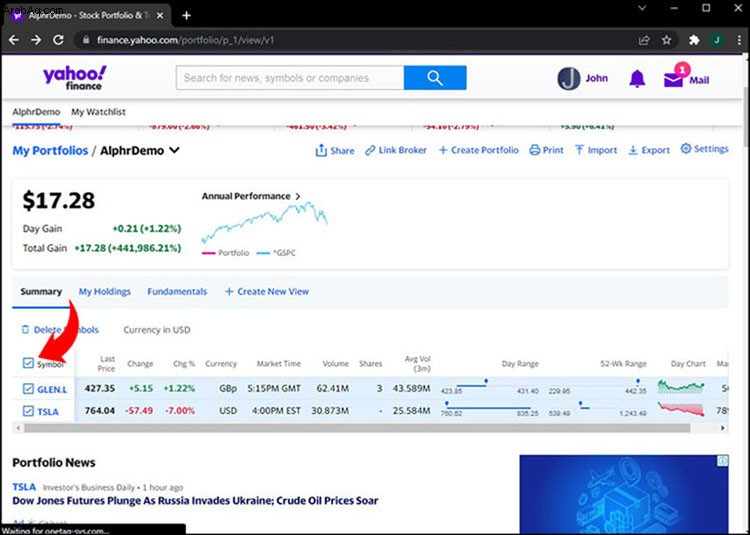
Task: Import portfolio data
Action: coord(596,150)
